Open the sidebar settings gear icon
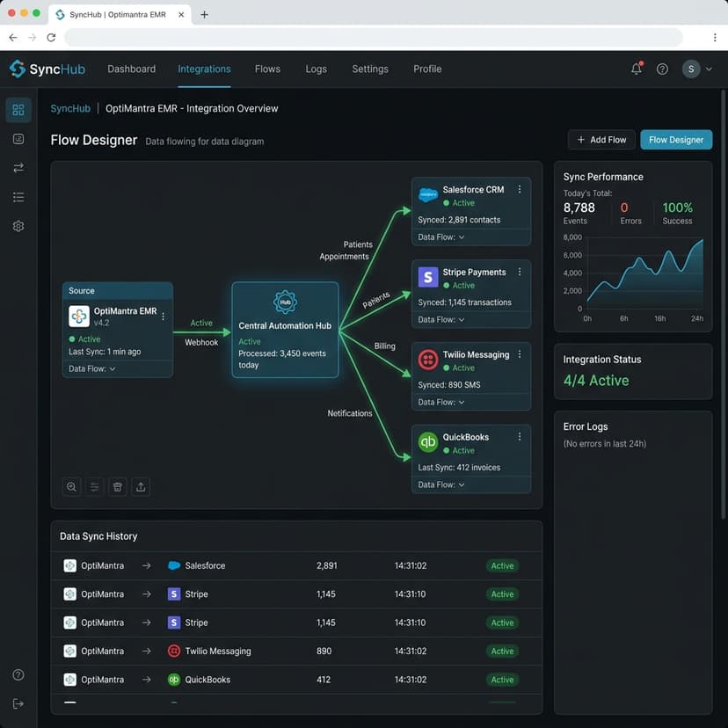The width and height of the screenshot is (728, 728). coord(18,226)
